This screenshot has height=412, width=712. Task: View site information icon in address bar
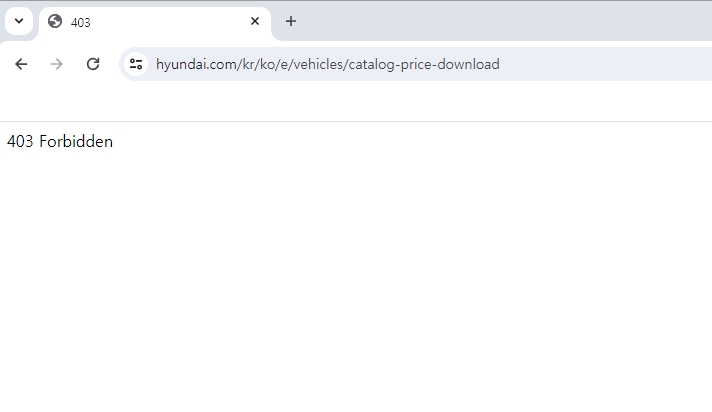pyautogui.click(x=136, y=64)
